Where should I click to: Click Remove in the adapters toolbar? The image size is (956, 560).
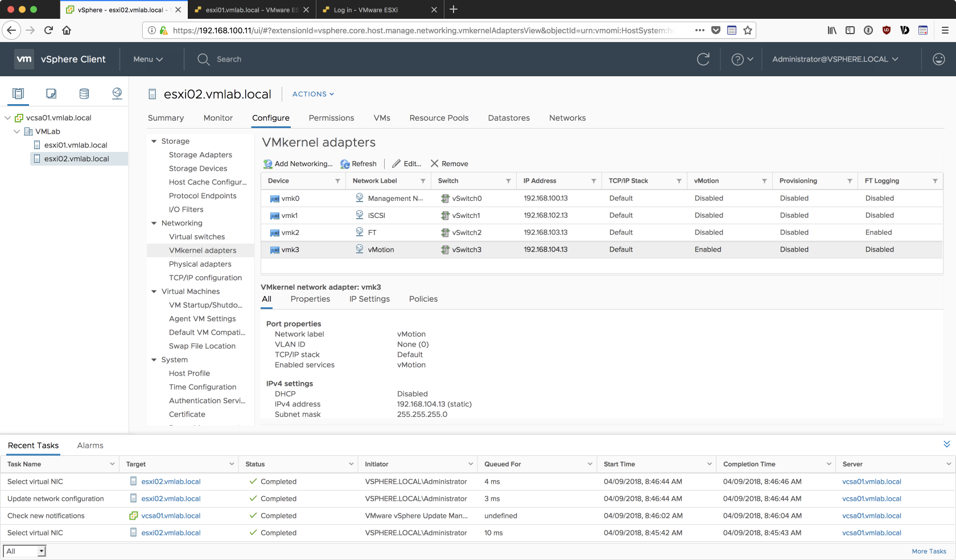[449, 164]
